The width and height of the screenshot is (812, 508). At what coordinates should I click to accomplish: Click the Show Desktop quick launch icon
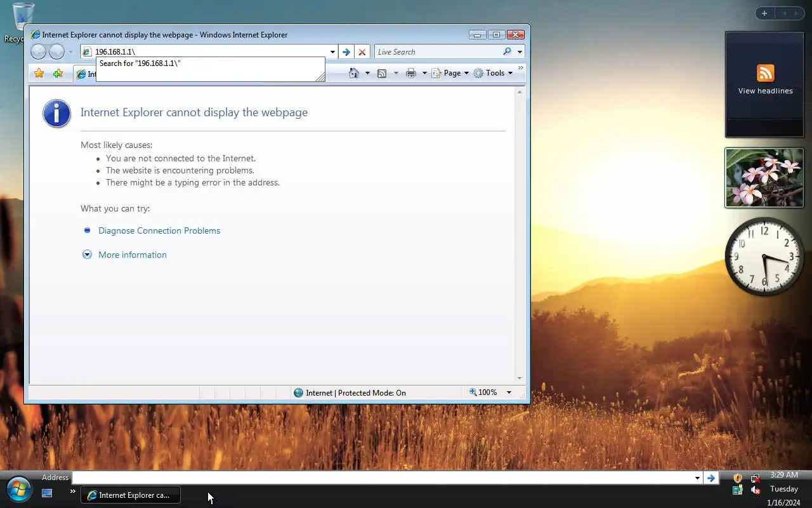pyautogui.click(x=47, y=493)
